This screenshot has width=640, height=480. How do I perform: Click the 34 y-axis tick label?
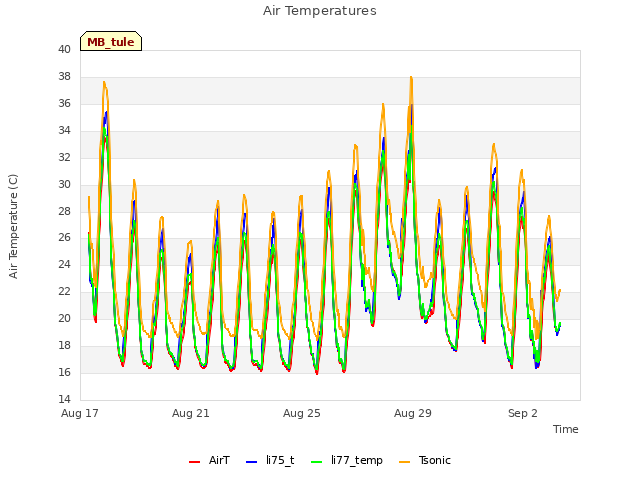click(64, 131)
